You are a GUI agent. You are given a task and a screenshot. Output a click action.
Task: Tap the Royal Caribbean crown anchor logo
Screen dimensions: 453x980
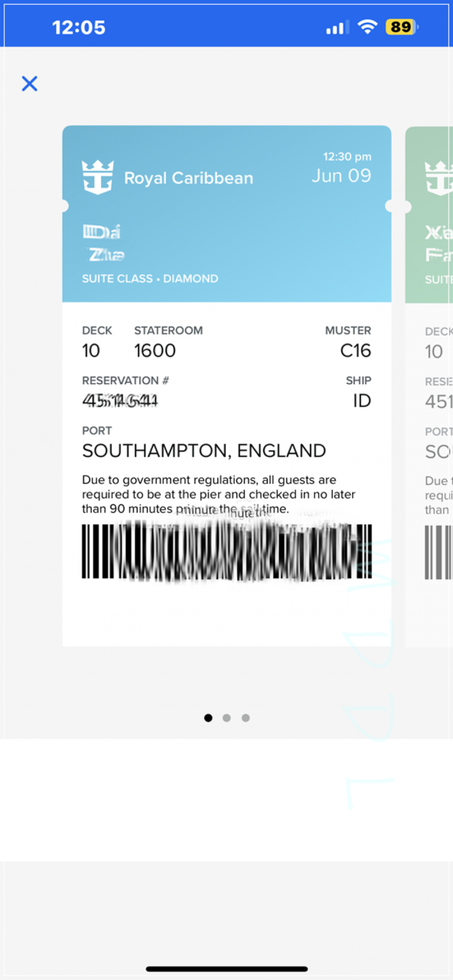tap(98, 177)
